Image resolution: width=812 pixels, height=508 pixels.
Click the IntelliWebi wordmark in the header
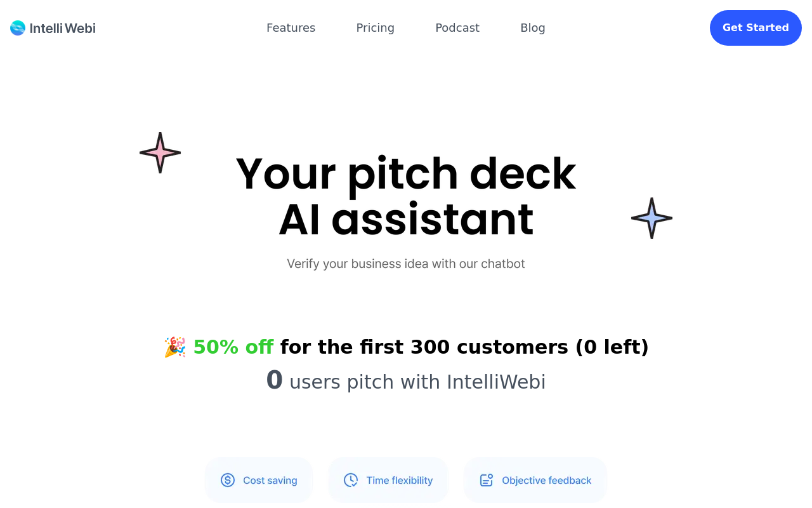point(63,28)
